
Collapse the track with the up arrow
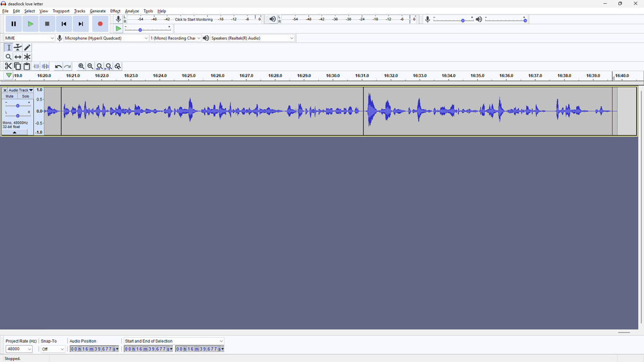(x=14, y=132)
